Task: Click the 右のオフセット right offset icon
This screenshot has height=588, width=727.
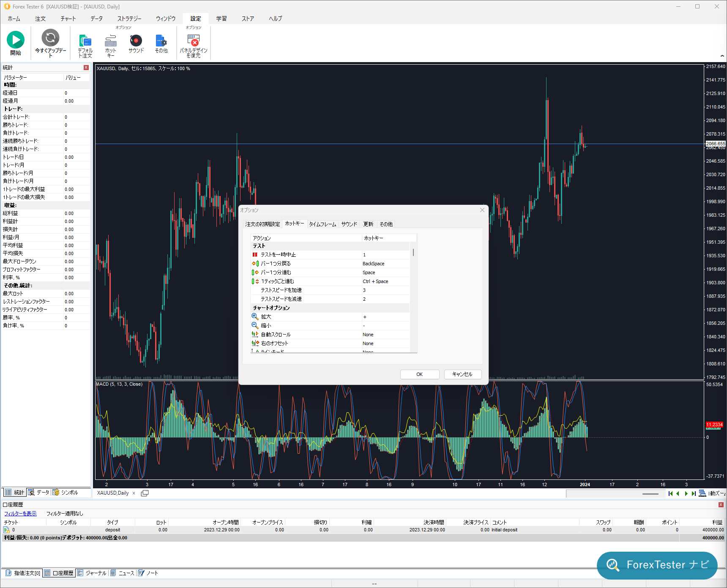Action: tap(255, 343)
